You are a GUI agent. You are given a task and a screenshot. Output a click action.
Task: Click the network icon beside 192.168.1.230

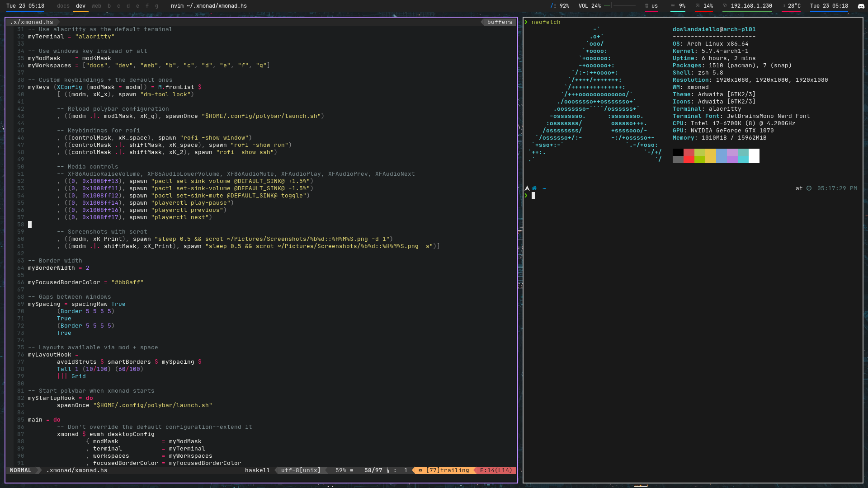click(x=725, y=6)
